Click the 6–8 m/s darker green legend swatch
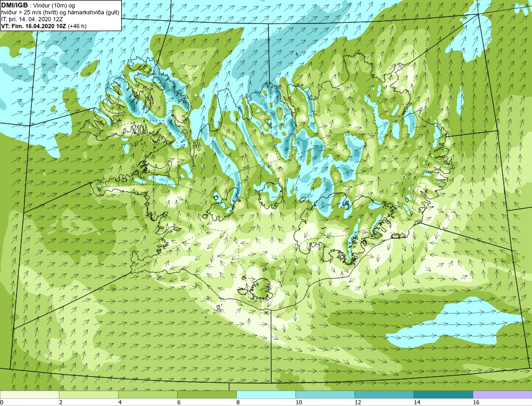 [206, 394]
